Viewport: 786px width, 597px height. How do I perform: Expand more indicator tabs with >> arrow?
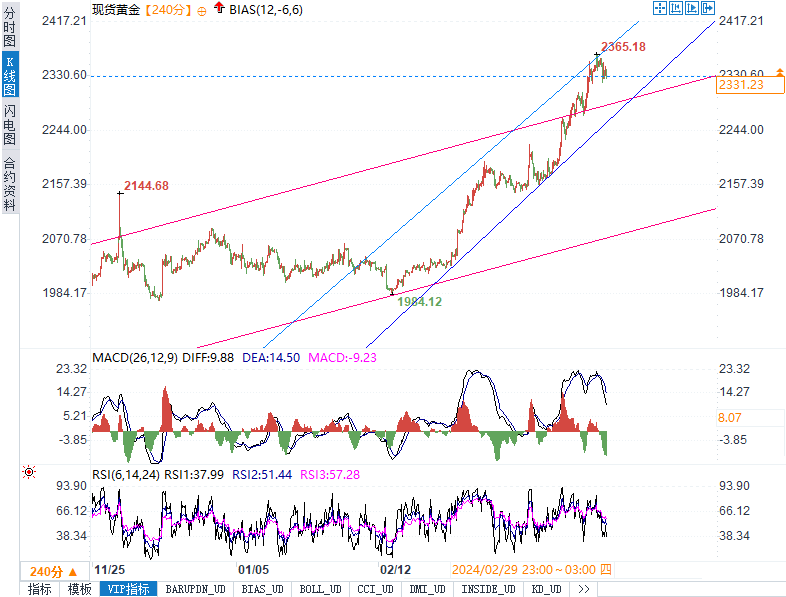click(583, 589)
